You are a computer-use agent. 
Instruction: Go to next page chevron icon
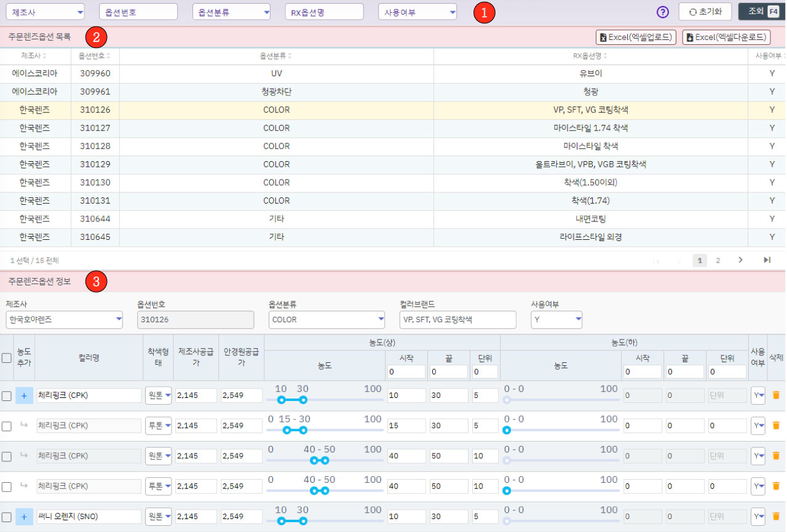click(740, 260)
